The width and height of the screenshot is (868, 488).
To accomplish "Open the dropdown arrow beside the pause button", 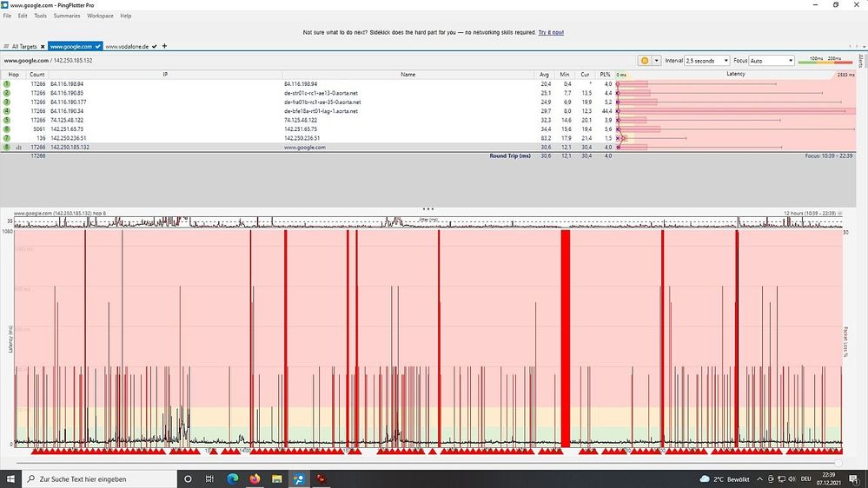I will [656, 61].
